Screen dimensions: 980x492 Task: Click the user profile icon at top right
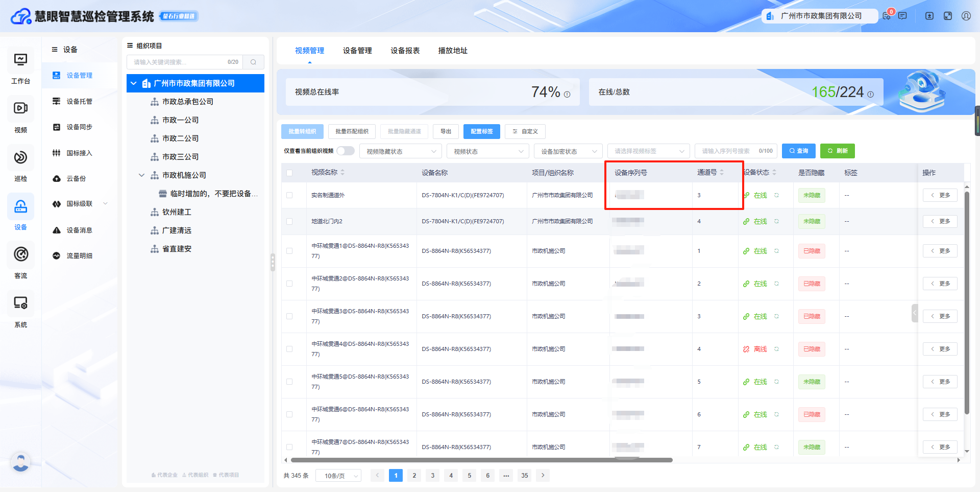pyautogui.click(x=966, y=16)
